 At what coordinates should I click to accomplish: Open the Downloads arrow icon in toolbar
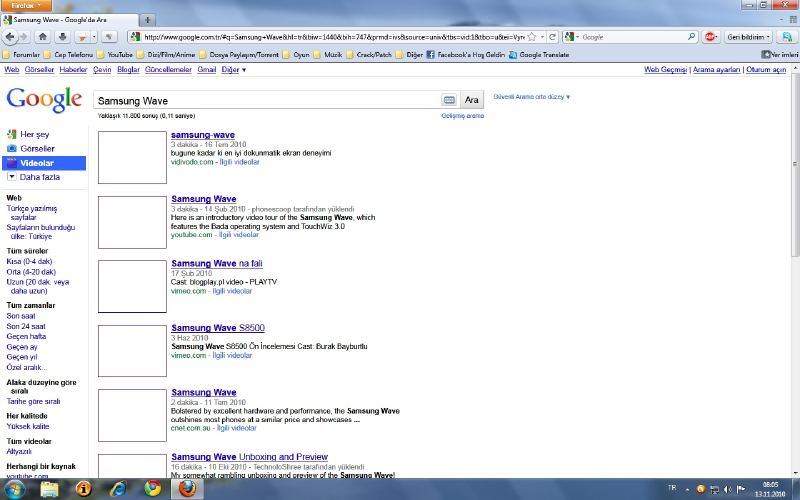tap(62, 37)
